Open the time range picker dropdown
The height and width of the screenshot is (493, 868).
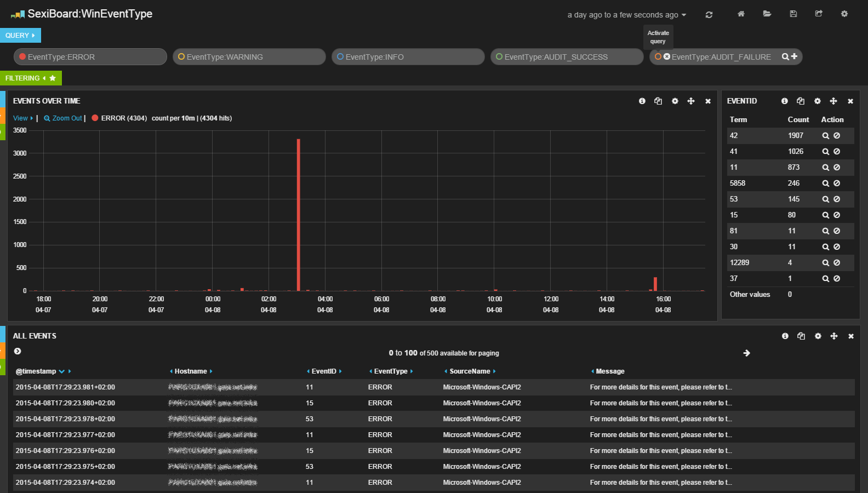tap(626, 15)
